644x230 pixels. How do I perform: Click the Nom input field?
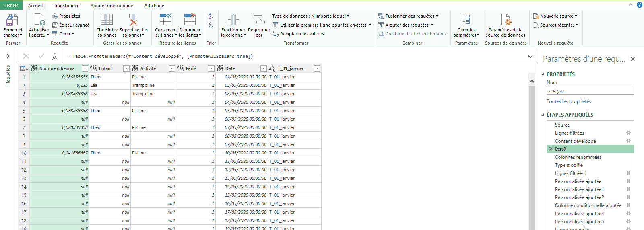[590, 91]
